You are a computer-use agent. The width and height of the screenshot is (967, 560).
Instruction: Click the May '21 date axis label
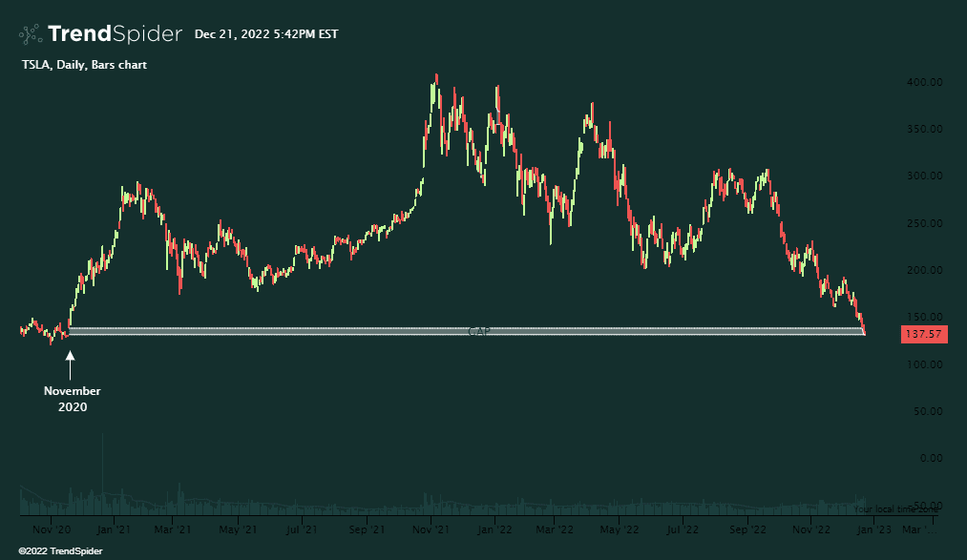pos(238,529)
